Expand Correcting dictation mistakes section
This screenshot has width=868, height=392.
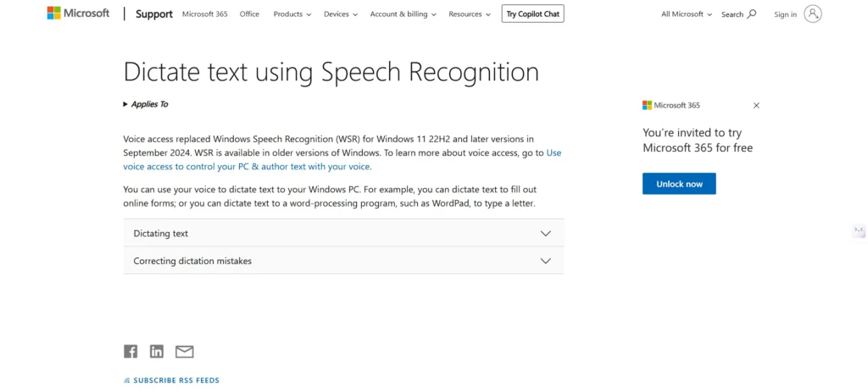pyautogui.click(x=343, y=261)
